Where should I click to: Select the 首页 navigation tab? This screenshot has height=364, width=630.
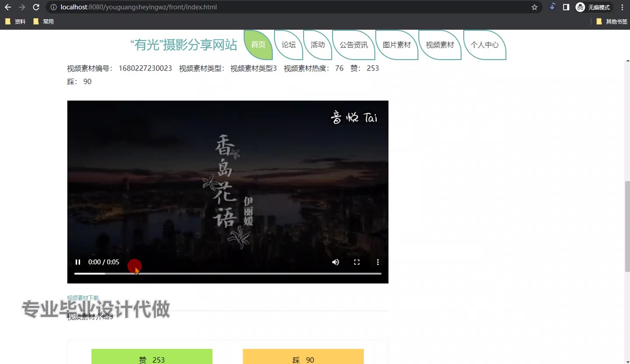[258, 45]
